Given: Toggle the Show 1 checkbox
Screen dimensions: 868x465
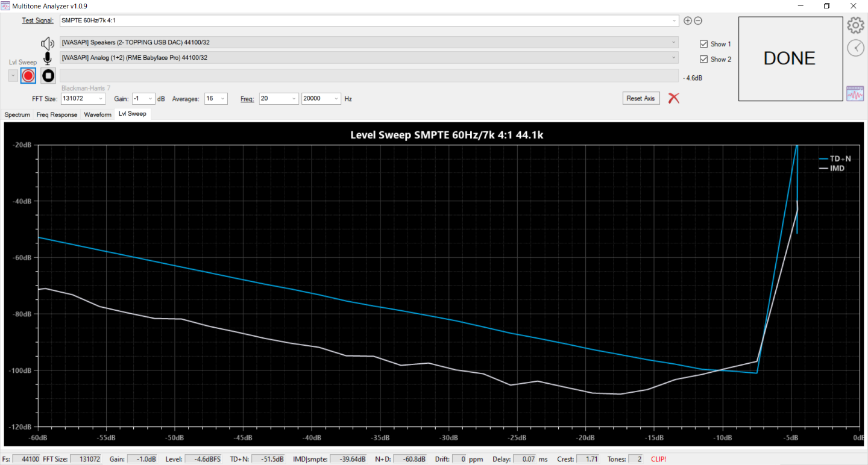Looking at the screenshot, I should tap(703, 44).
